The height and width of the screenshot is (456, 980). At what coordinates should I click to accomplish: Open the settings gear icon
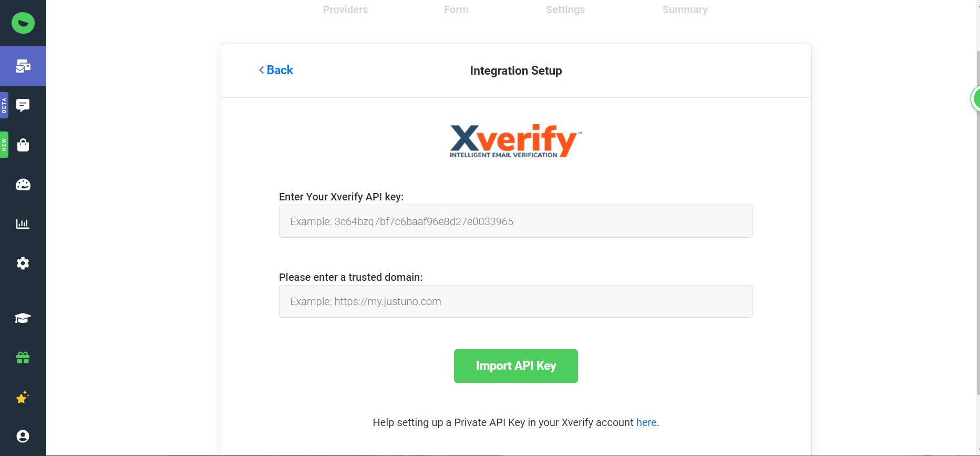pyautogui.click(x=23, y=263)
